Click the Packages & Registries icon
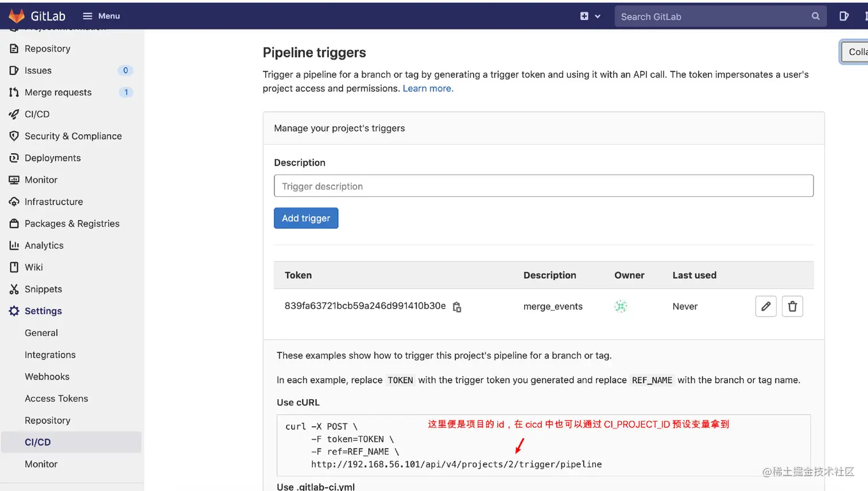Viewport: 868px width, 491px height. point(14,224)
